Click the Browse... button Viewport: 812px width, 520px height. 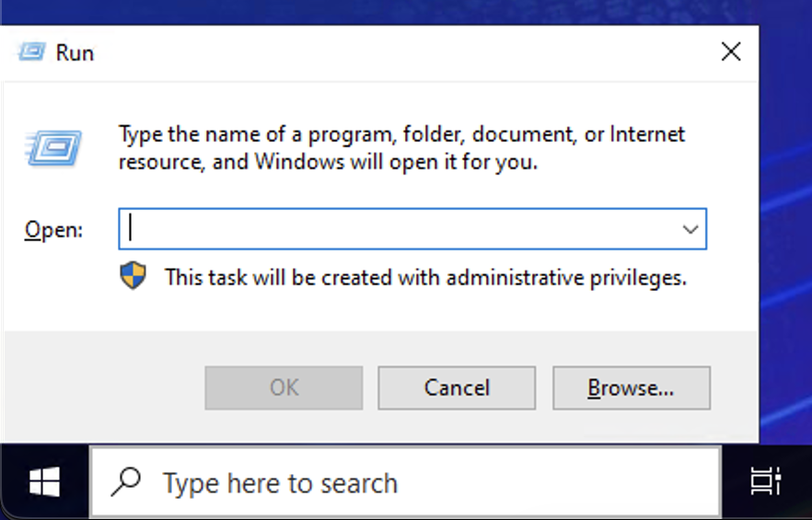[631, 387]
